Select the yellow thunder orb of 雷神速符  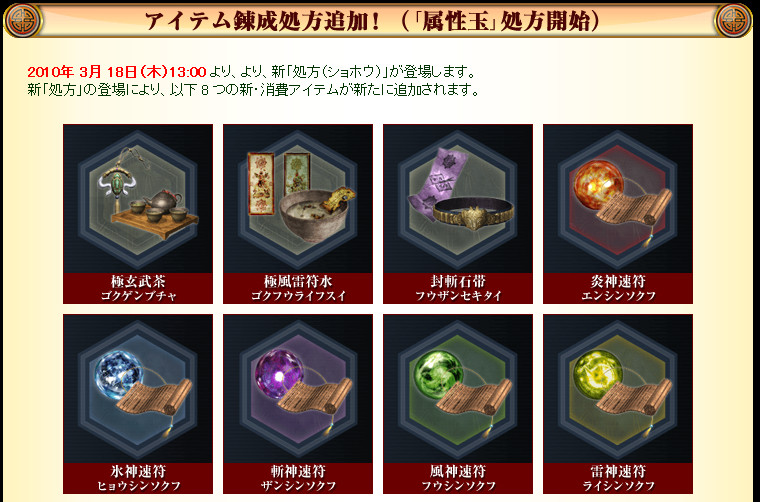coord(598,375)
